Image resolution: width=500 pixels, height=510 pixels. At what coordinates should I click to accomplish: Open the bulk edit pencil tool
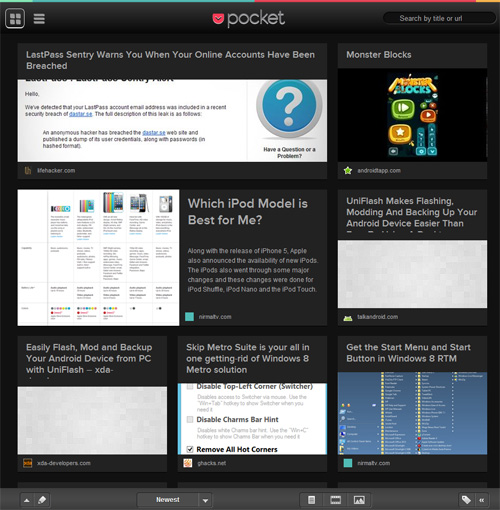pyautogui.click(x=42, y=500)
